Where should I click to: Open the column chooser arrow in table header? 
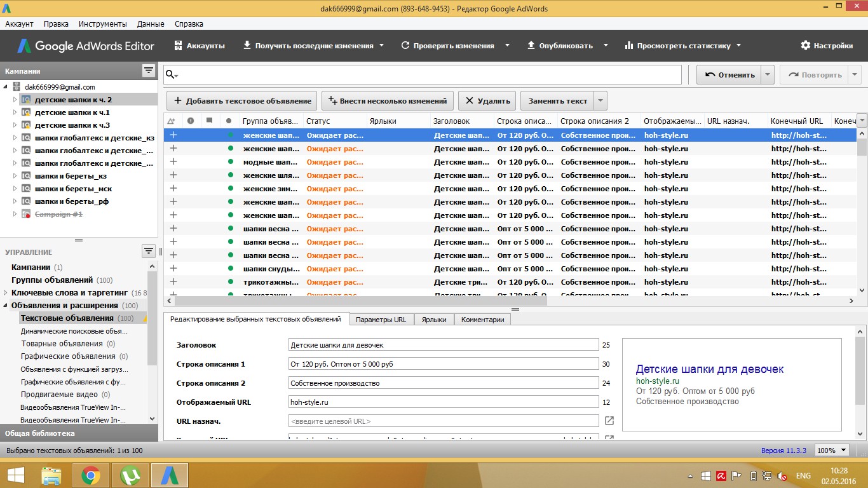pyautogui.click(x=862, y=121)
